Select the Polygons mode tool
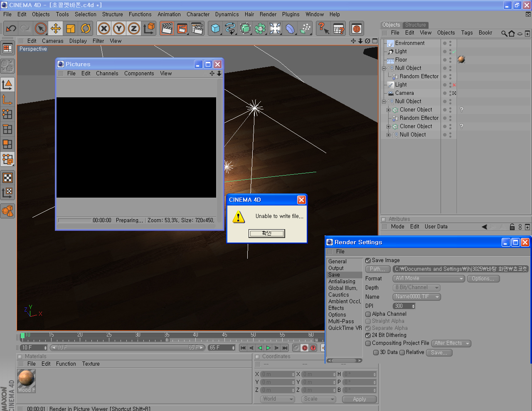The width and height of the screenshot is (532, 411). (7, 144)
